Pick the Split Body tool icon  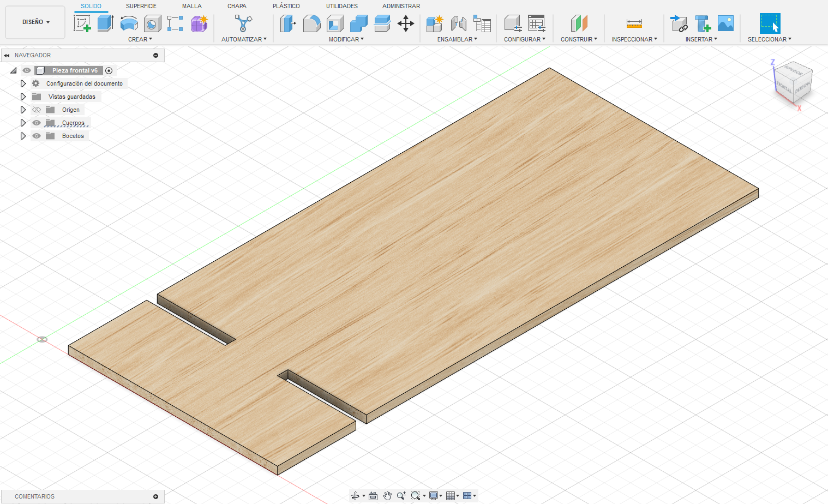coord(382,23)
